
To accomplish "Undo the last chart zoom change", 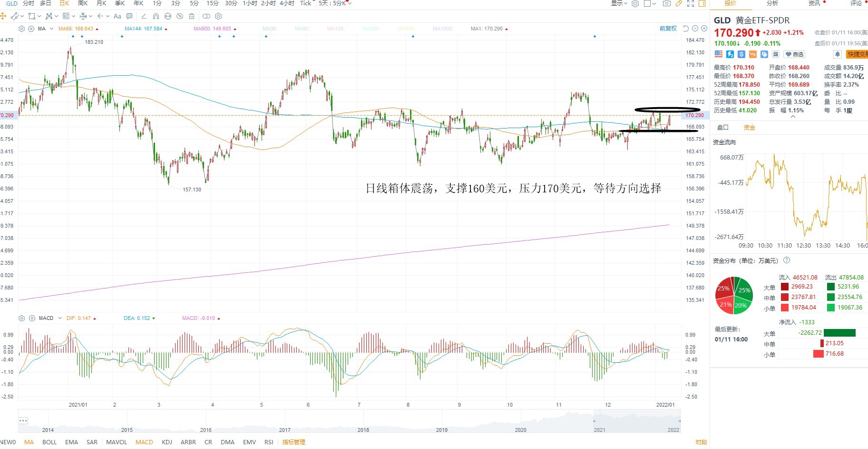I will coord(686,29).
